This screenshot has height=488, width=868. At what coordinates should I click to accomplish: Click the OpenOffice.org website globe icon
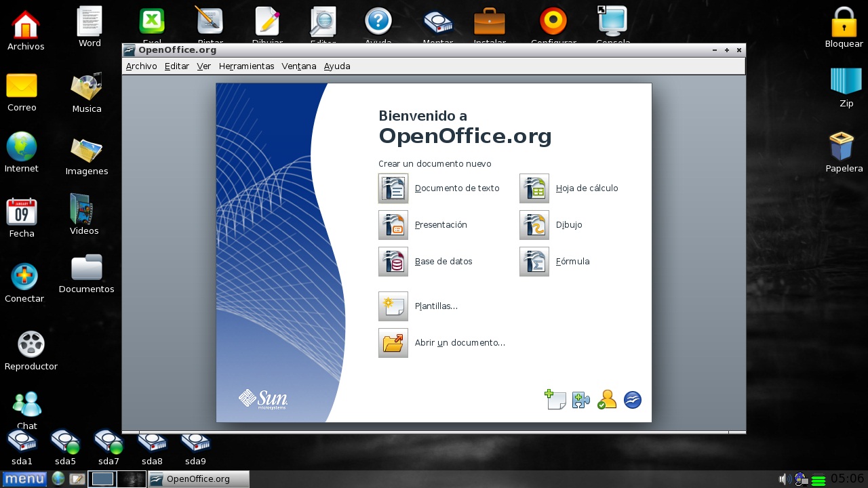pos(633,400)
